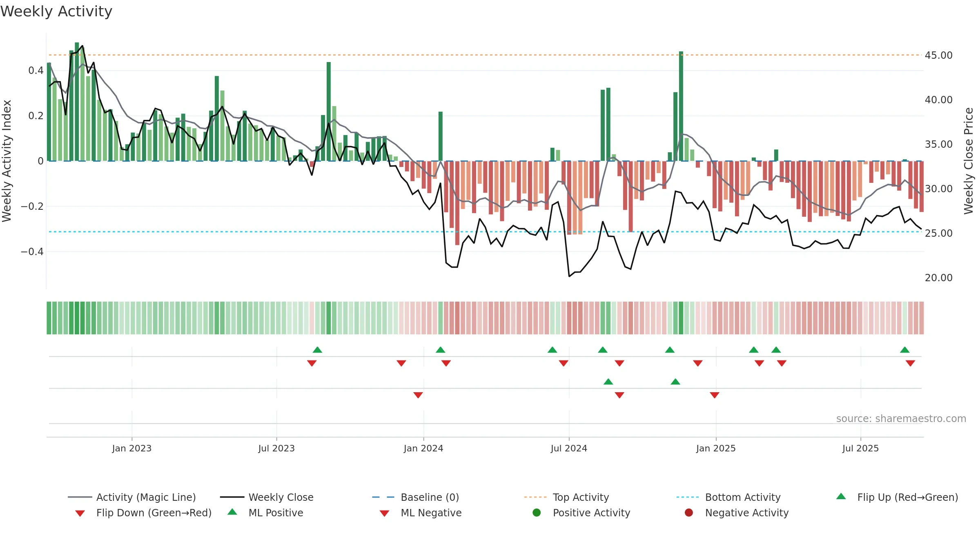Toggle the Bottom Activity legend entry
The width and height of the screenshot is (980, 551).
pos(728,497)
